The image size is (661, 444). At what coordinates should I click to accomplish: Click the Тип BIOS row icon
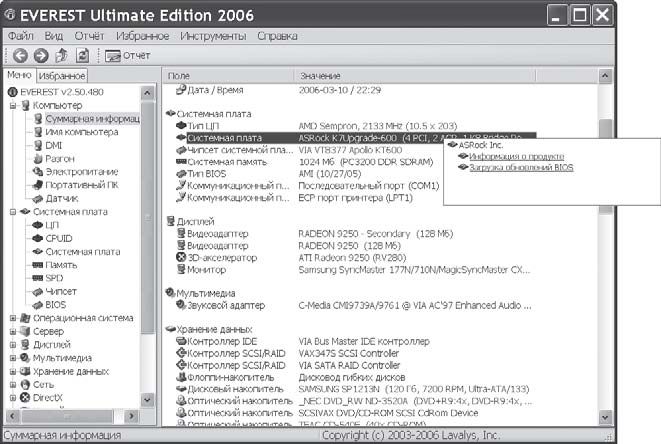[181, 174]
